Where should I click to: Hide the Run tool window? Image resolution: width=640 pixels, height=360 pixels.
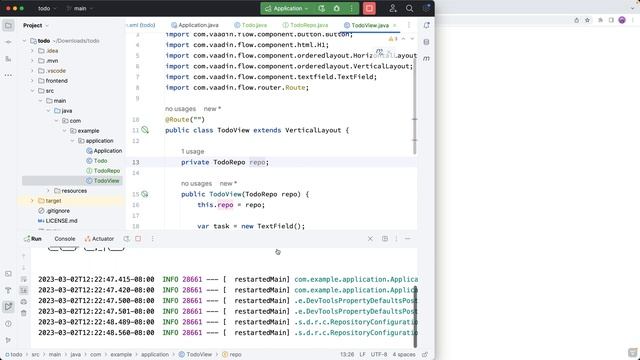point(407,238)
